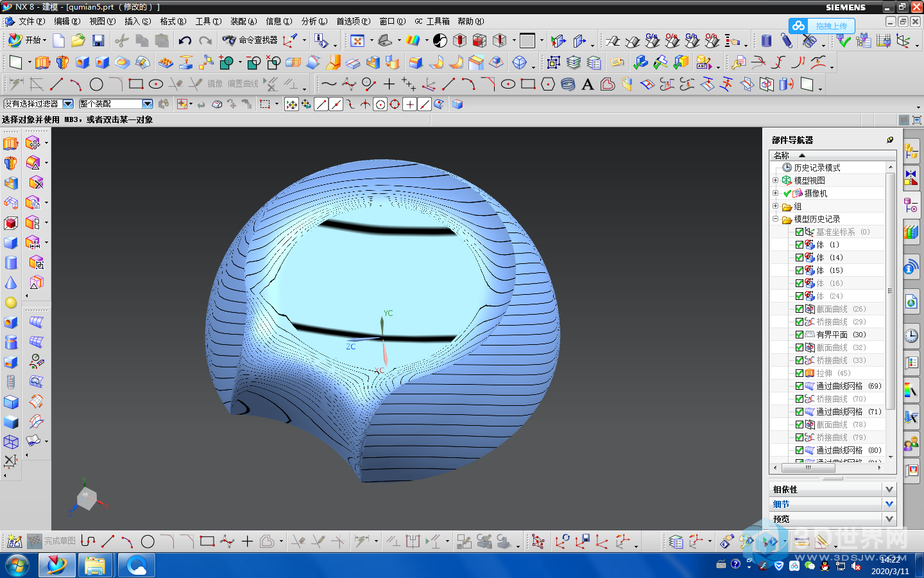Screen dimensions: 924x578
Task: Click the 开始 start button
Action: (x=27, y=40)
